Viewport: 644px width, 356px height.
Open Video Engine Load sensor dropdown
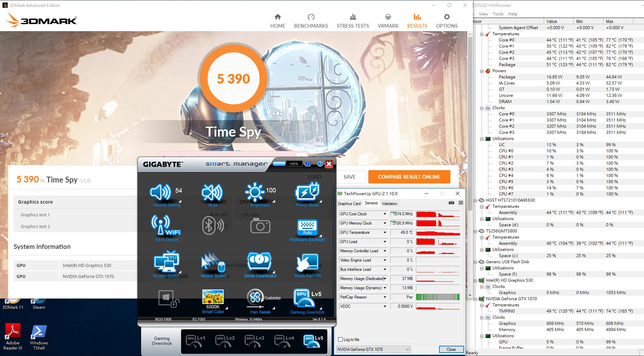pyautogui.click(x=385, y=260)
